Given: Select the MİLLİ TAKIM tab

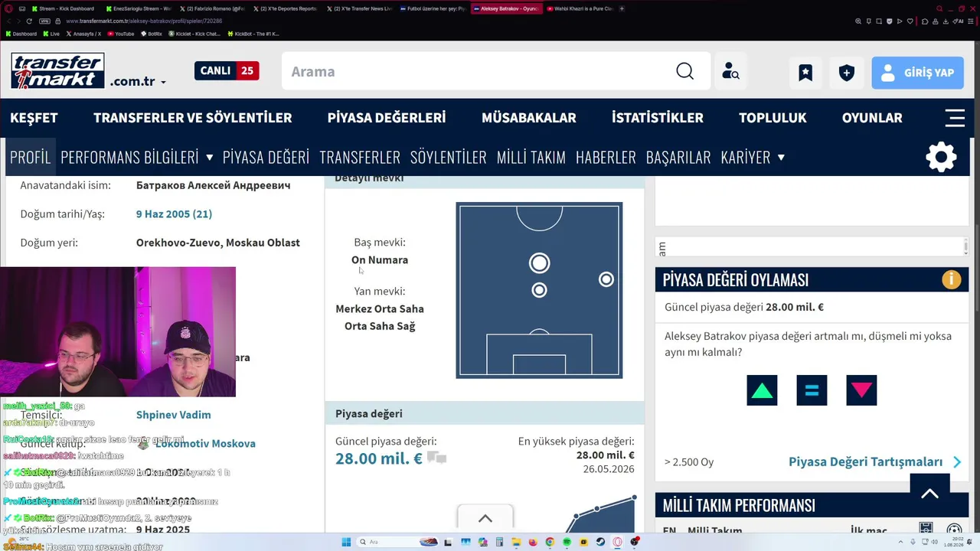Looking at the screenshot, I should pyautogui.click(x=531, y=157).
